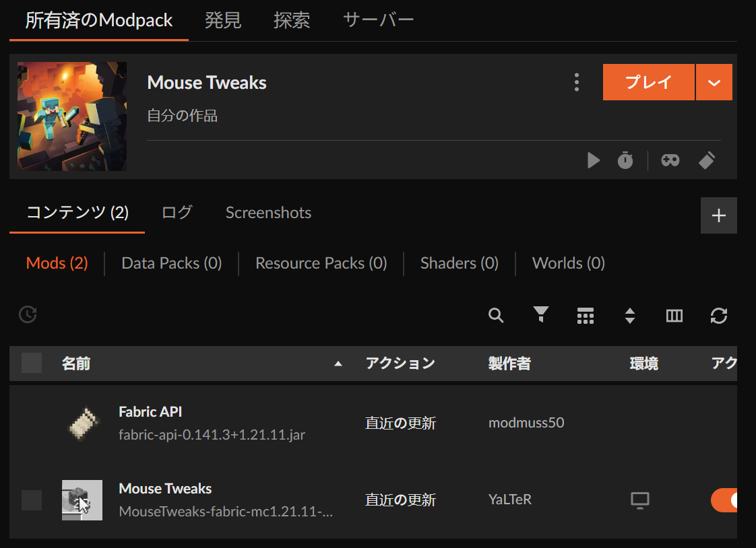Open the プレイ button dropdown arrow

tap(714, 82)
